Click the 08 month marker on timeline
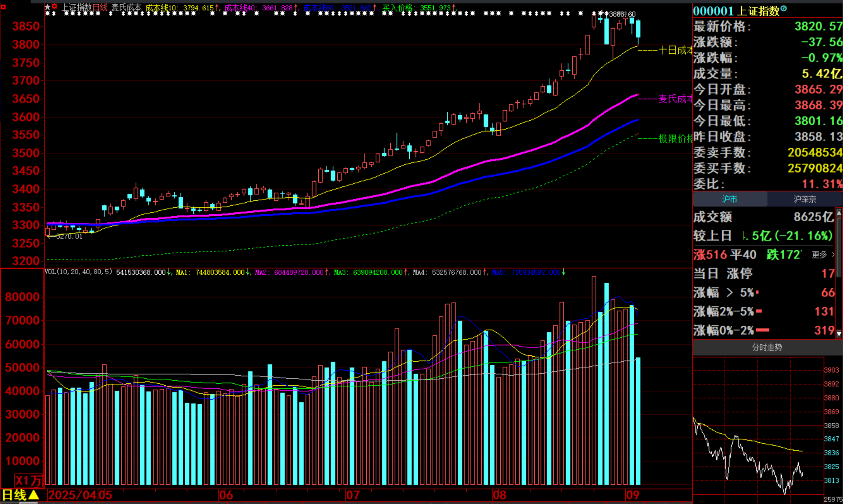This screenshot has width=843, height=504. point(499,495)
